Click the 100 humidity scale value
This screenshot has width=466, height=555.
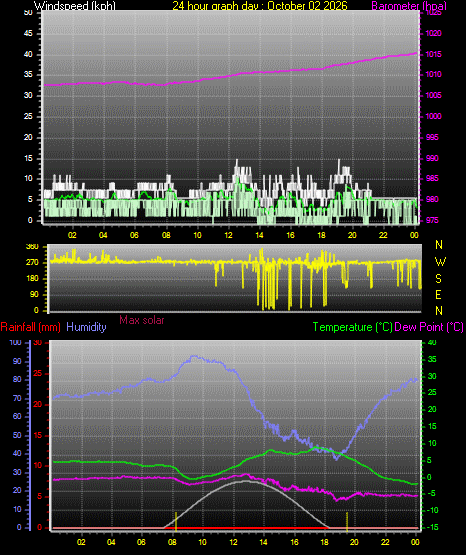(x=15, y=342)
